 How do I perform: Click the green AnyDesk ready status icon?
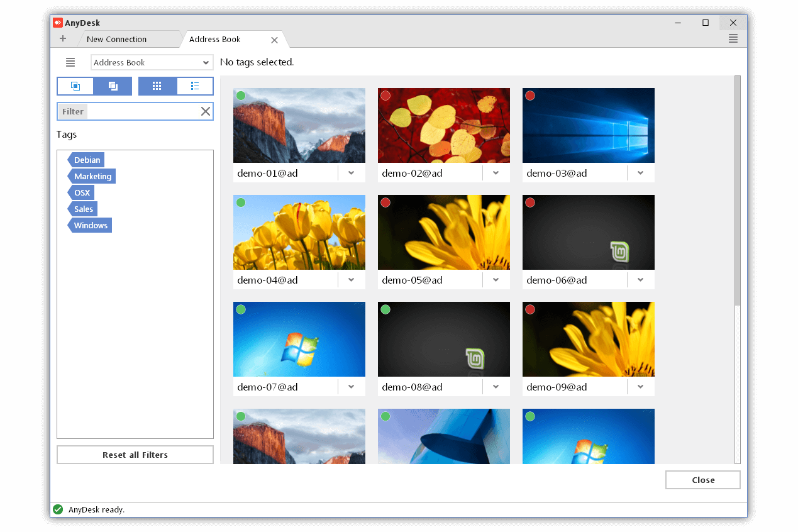58,509
